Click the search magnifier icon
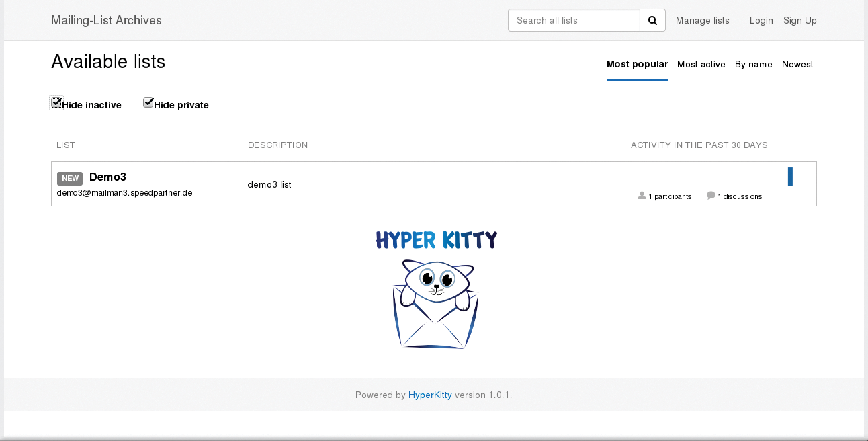This screenshot has height=441, width=868. tap(652, 20)
